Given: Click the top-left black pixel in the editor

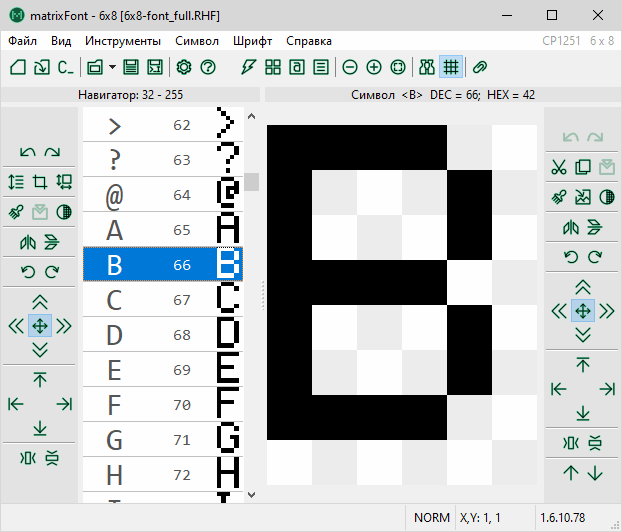Looking at the screenshot, I should tap(290, 146).
